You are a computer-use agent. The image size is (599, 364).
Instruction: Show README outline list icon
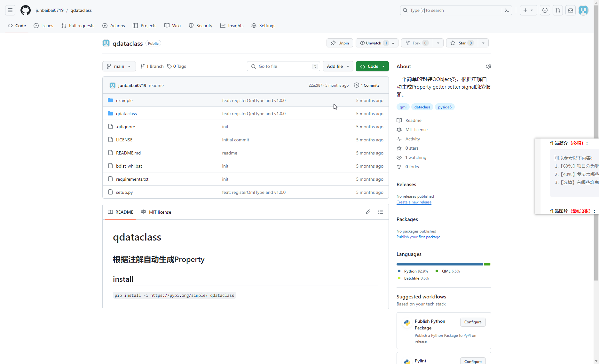pyautogui.click(x=381, y=212)
